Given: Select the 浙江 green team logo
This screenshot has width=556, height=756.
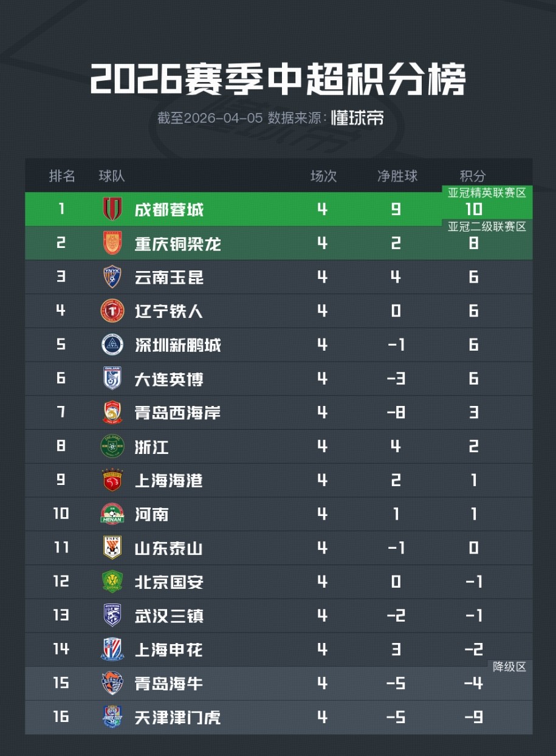Looking at the screenshot, I should [x=112, y=447].
